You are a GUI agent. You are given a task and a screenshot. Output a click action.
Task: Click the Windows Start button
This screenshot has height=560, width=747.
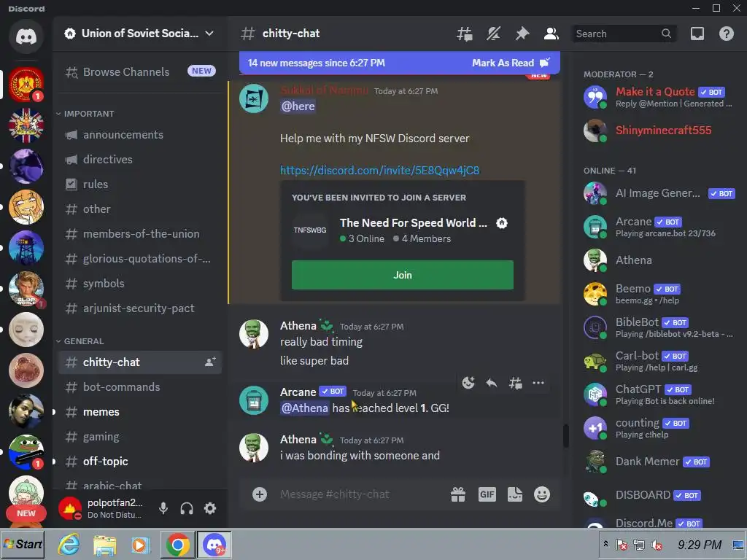click(x=23, y=544)
